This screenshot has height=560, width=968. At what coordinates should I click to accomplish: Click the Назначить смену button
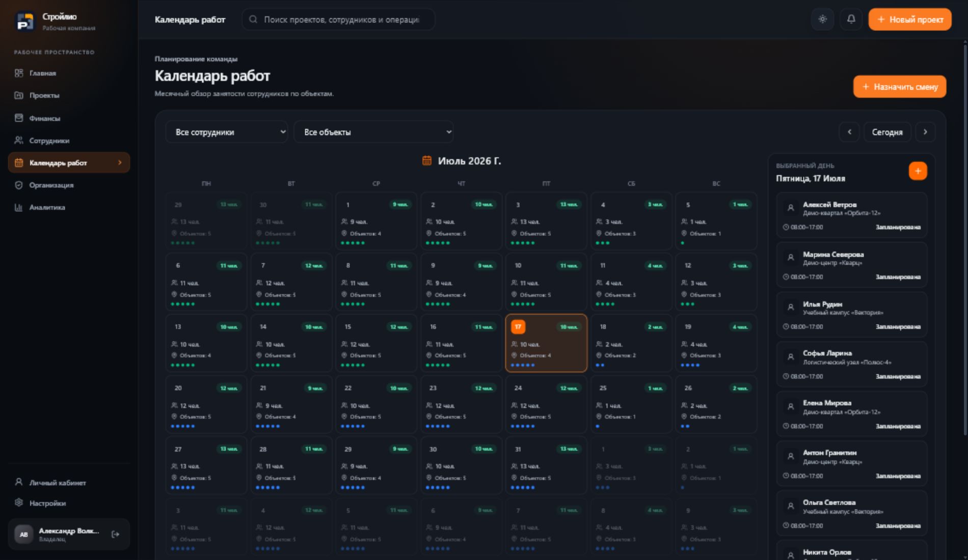(900, 87)
